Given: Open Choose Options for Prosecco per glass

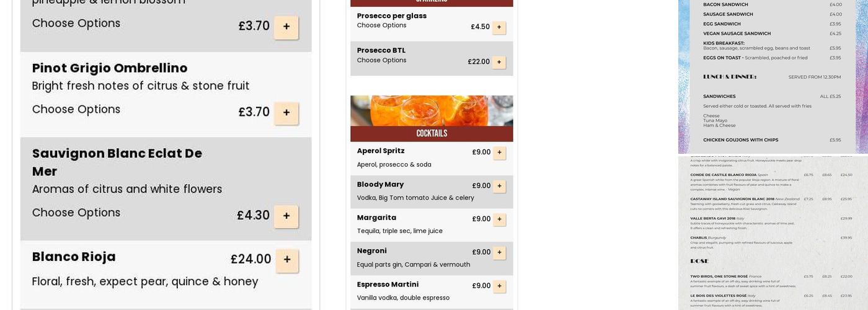Looking at the screenshot, I should [382, 25].
